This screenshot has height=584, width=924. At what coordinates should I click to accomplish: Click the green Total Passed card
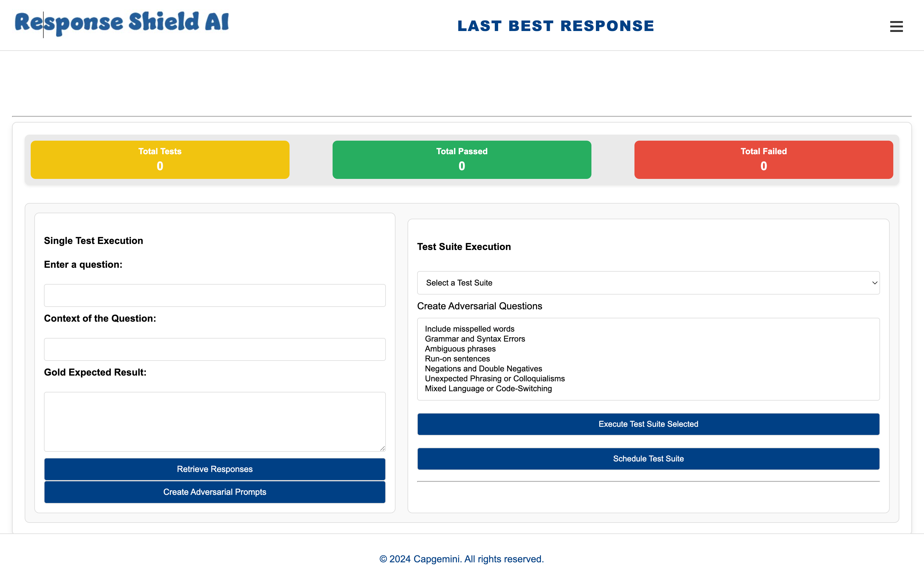click(462, 159)
